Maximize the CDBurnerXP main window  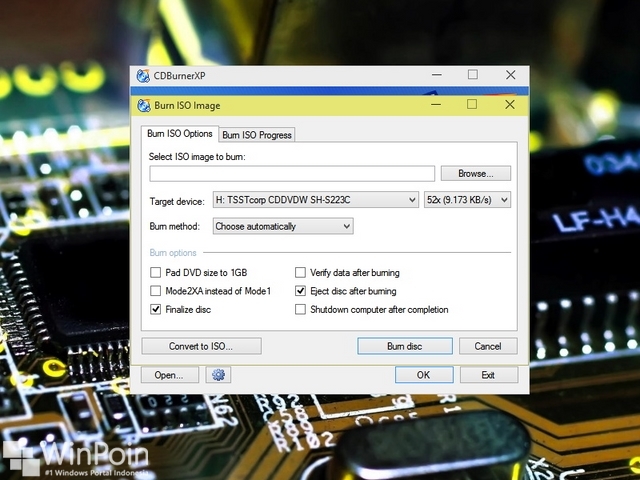click(473, 75)
